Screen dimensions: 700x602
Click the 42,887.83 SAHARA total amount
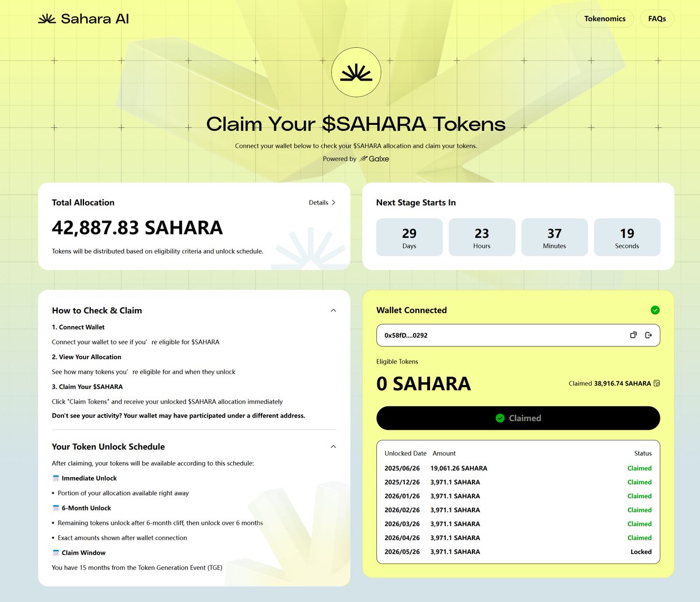point(137,228)
